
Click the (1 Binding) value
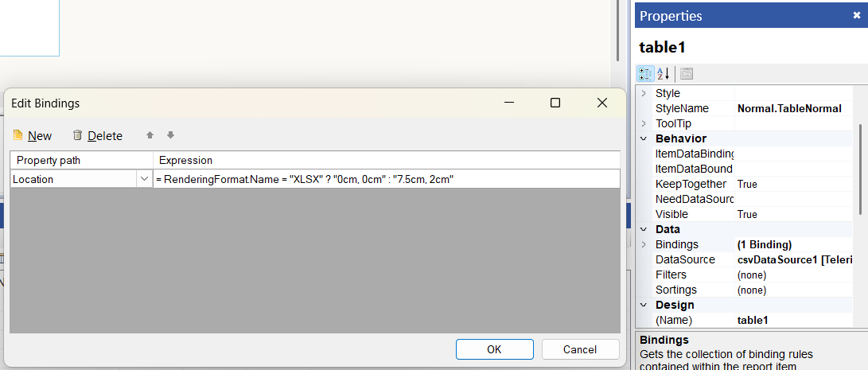(765, 244)
